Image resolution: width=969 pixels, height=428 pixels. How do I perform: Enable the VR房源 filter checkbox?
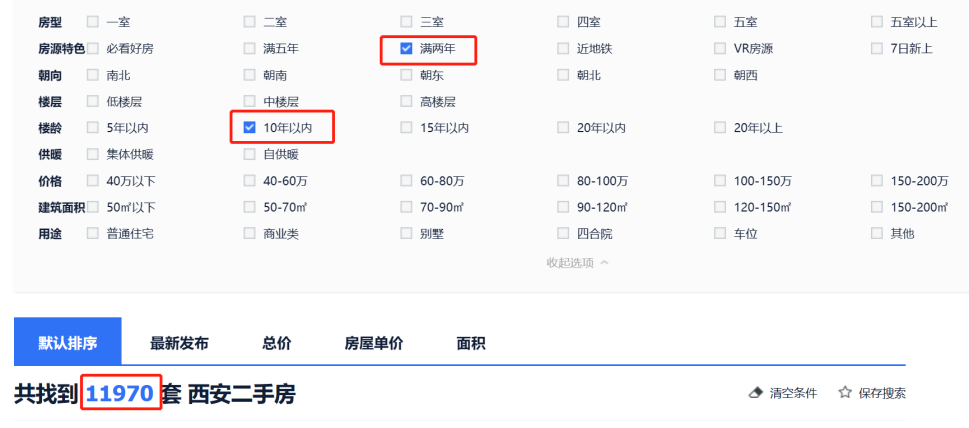720,48
